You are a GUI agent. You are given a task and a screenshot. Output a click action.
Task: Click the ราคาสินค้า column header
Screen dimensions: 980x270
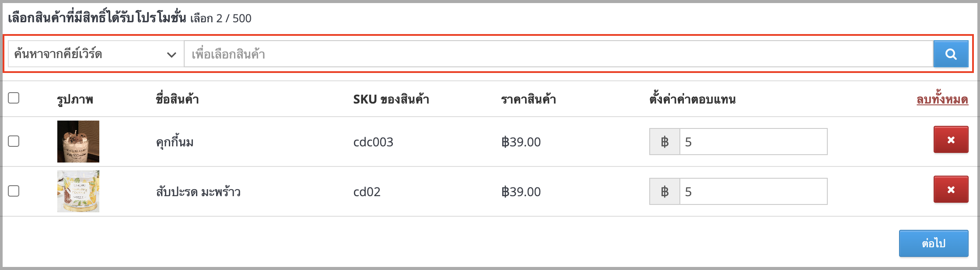coord(528,99)
